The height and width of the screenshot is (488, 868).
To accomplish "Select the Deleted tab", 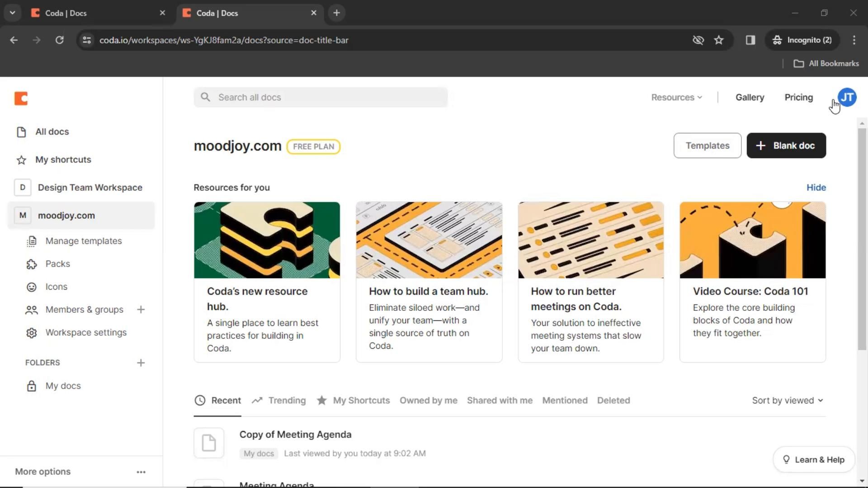I will tap(613, 401).
